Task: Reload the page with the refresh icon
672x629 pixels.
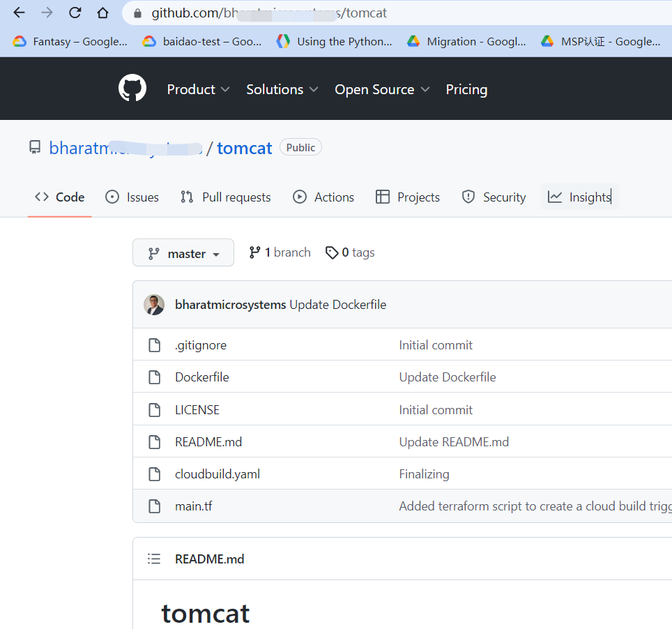Action: pos(75,13)
